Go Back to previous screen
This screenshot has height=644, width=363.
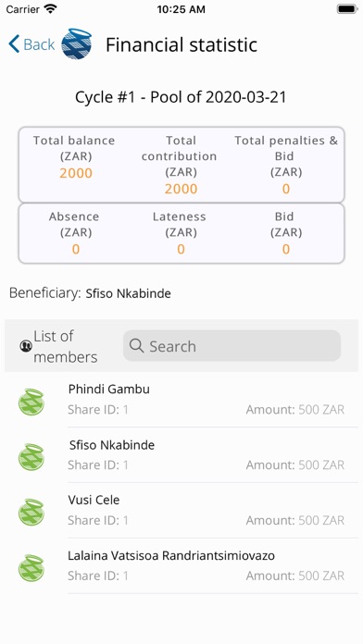31,43
